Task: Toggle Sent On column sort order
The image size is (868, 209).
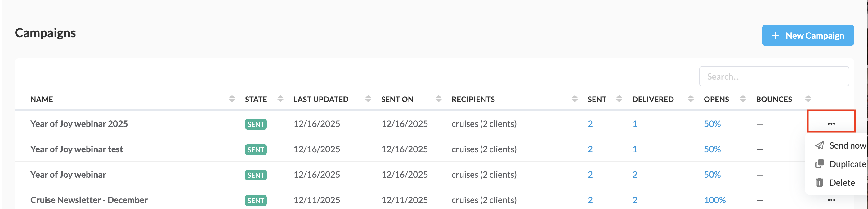Action: [x=438, y=99]
